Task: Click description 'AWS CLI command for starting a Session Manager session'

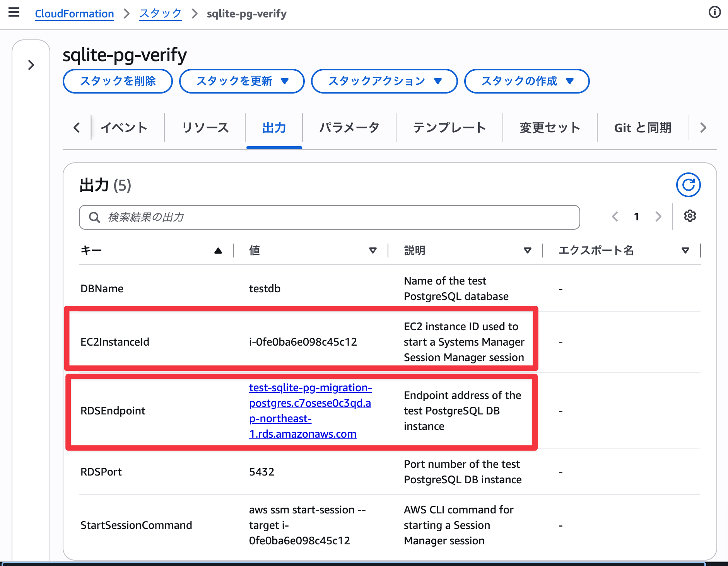Action: click(x=458, y=525)
